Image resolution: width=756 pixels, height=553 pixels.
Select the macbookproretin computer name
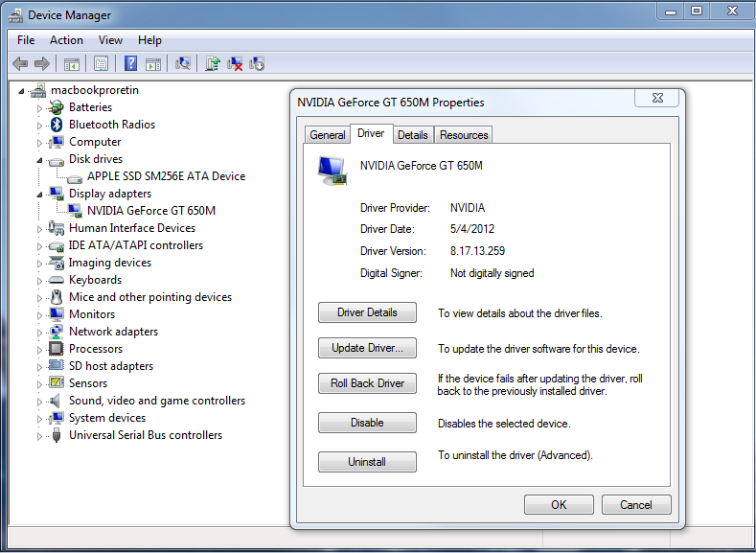(95, 90)
